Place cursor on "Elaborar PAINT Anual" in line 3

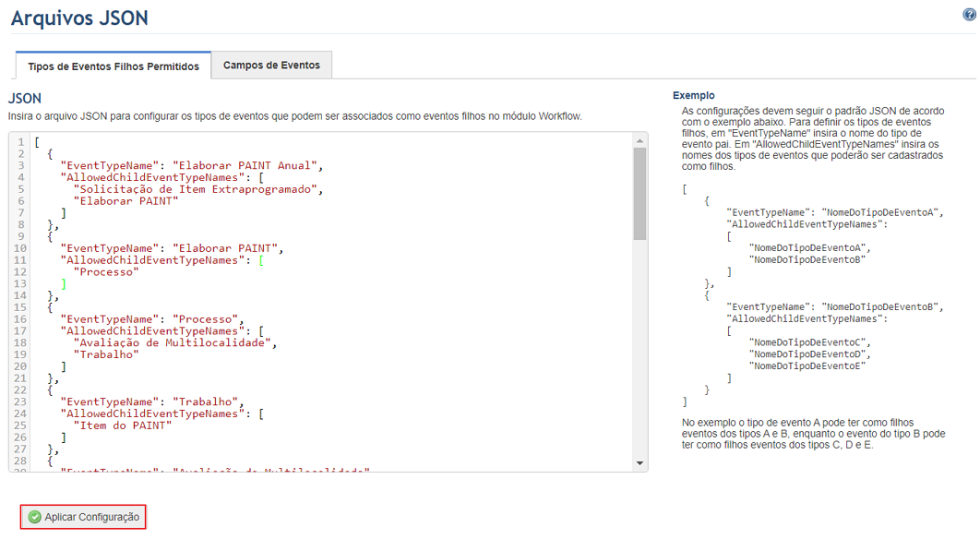click(x=245, y=166)
